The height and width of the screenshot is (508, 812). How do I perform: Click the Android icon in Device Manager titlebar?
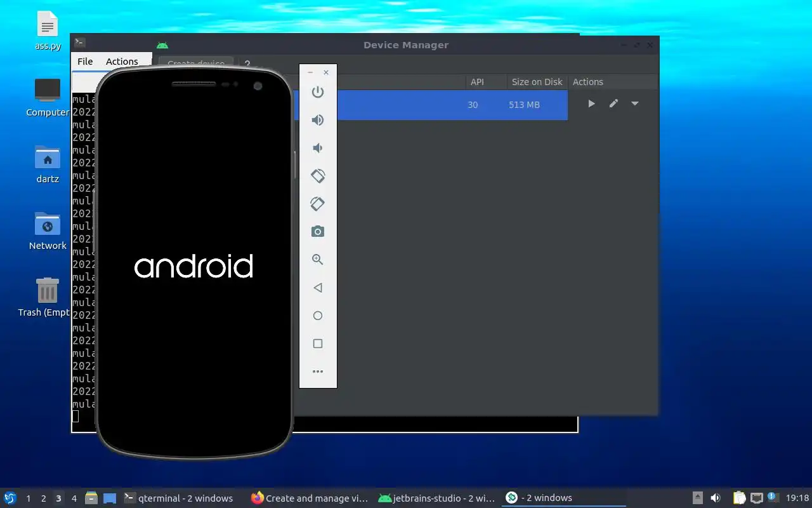(x=162, y=45)
